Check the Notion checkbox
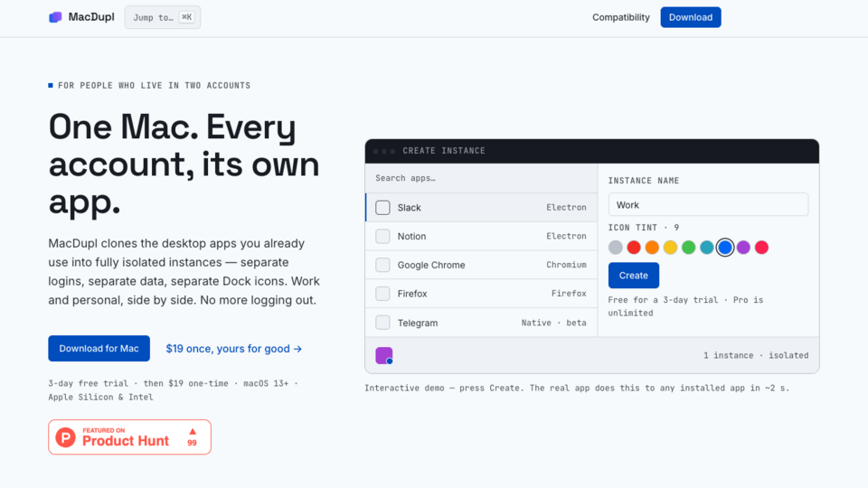The width and height of the screenshot is (868, 488). pos(382,236)
